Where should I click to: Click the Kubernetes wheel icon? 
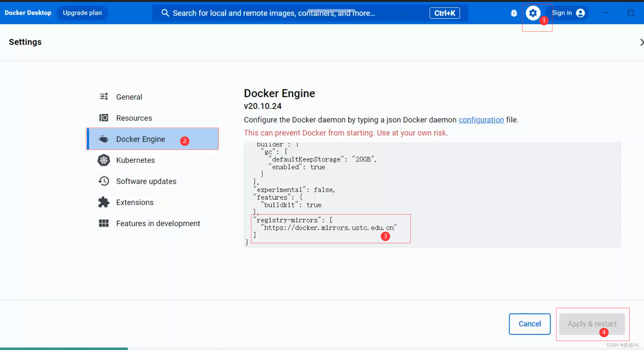tap(103, 160)
